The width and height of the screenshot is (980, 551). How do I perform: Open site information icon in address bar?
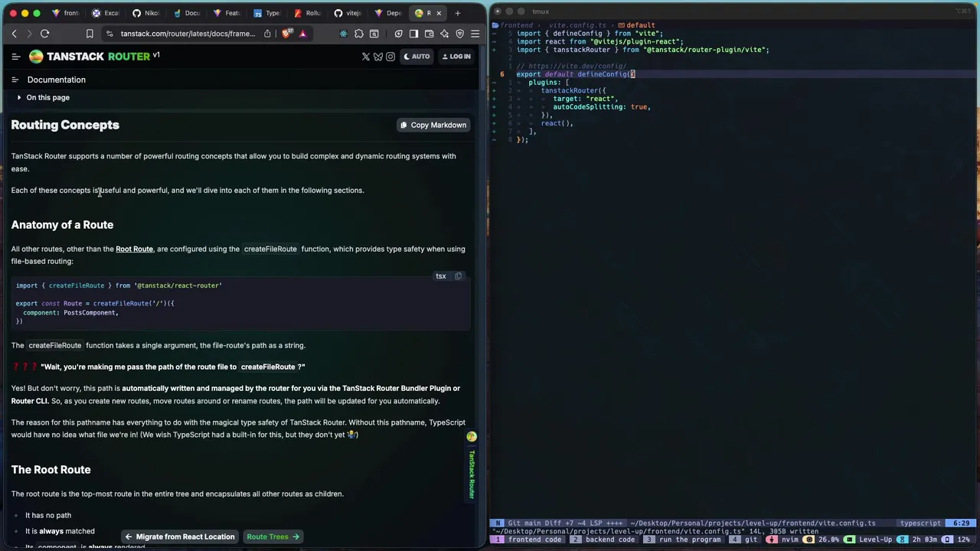click(x=110, y=34)
